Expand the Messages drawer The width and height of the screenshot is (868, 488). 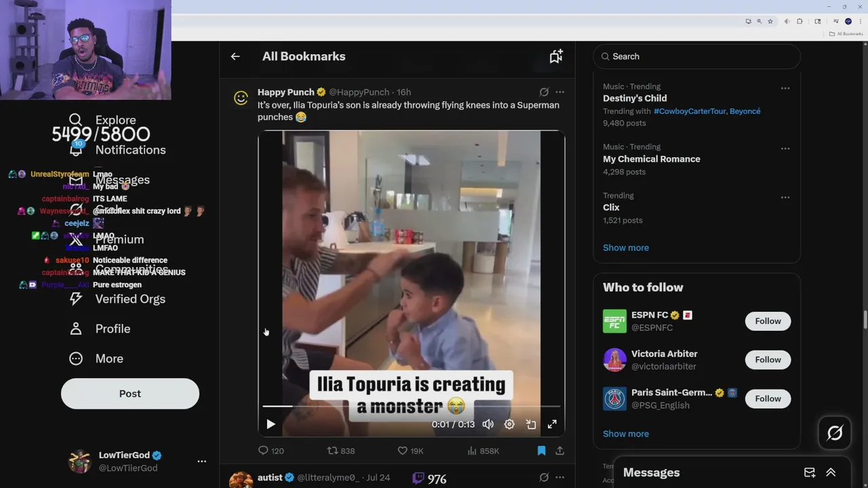(831, 472)
